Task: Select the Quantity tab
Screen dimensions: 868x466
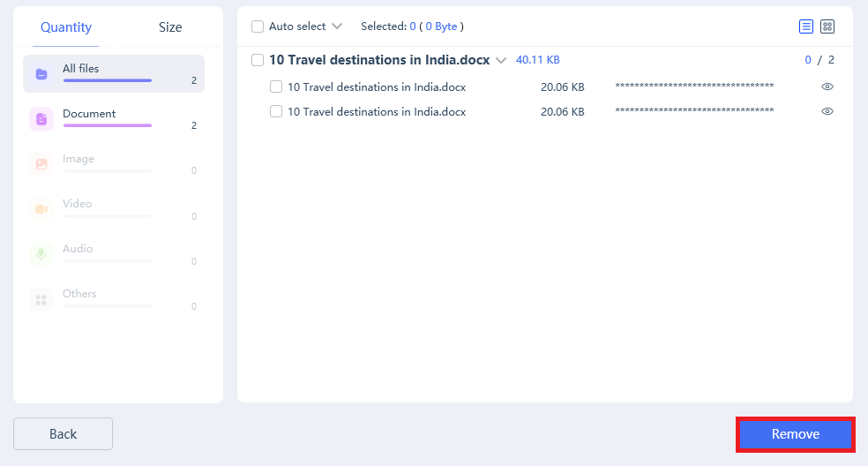Action: pos(66,27)
